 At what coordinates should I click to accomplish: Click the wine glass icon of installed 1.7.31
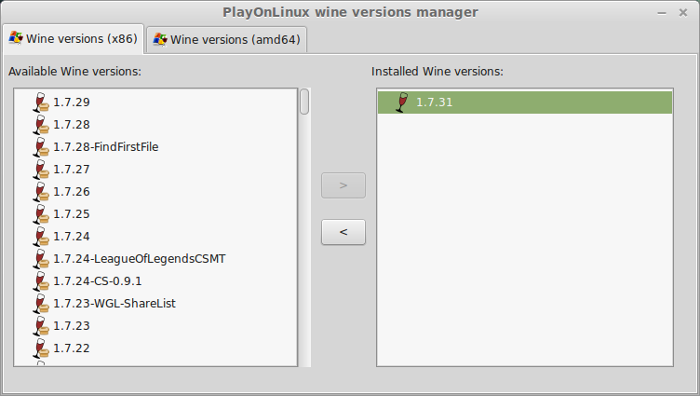point(402,102)
